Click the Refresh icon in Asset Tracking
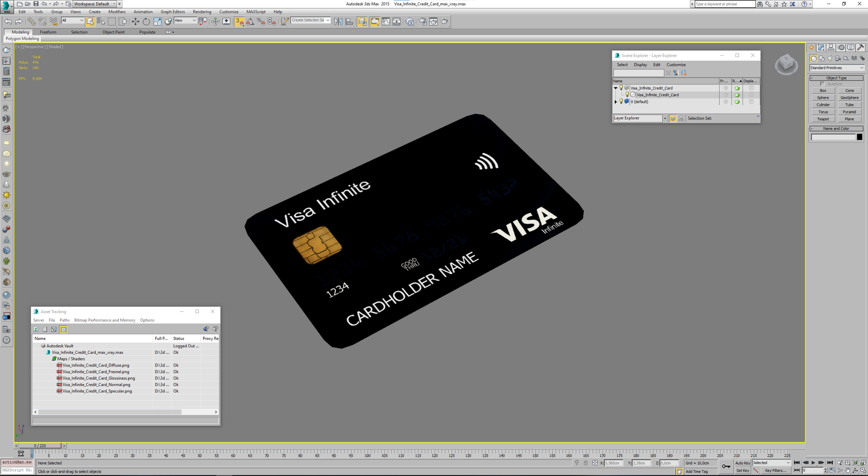Image resolution: width=868 pixels, height=476 pixels. [x=36, y=329]
